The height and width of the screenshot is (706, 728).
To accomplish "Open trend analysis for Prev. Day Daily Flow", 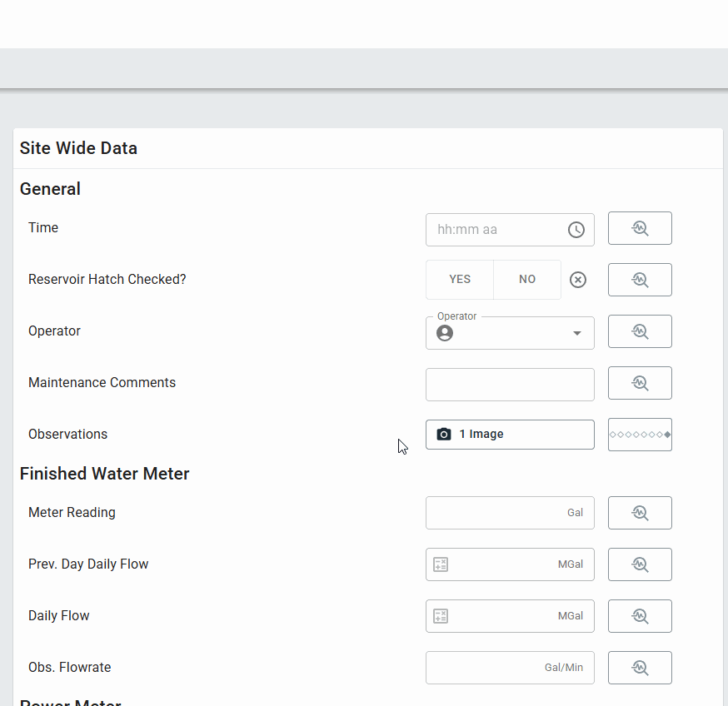I will click(640, 564).
